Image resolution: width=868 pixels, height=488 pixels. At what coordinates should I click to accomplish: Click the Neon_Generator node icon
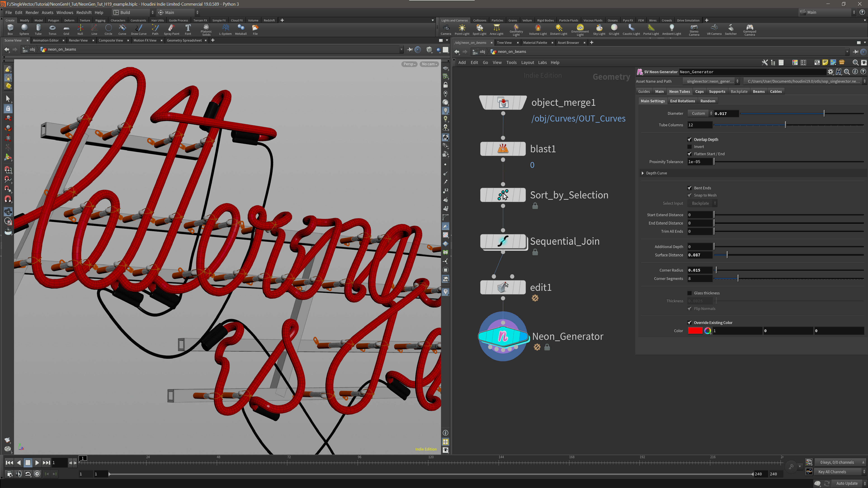click(x=503, y=336)
